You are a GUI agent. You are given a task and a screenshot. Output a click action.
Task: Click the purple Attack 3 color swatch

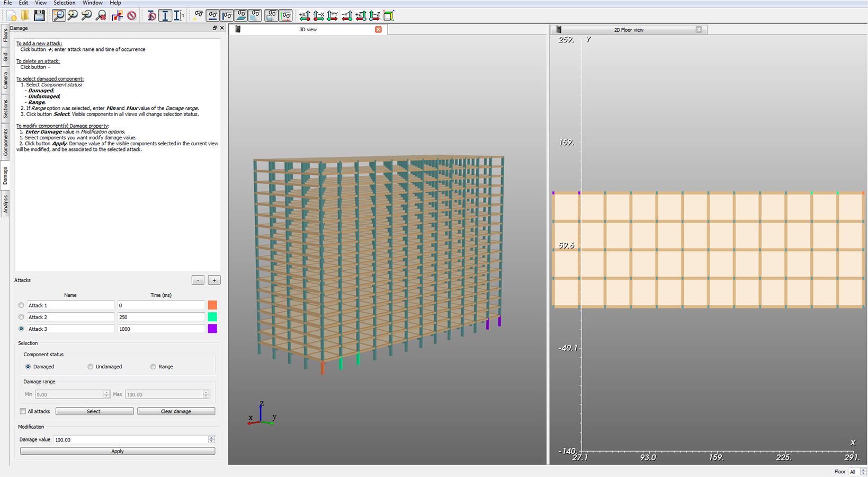(x=212, y=329)
